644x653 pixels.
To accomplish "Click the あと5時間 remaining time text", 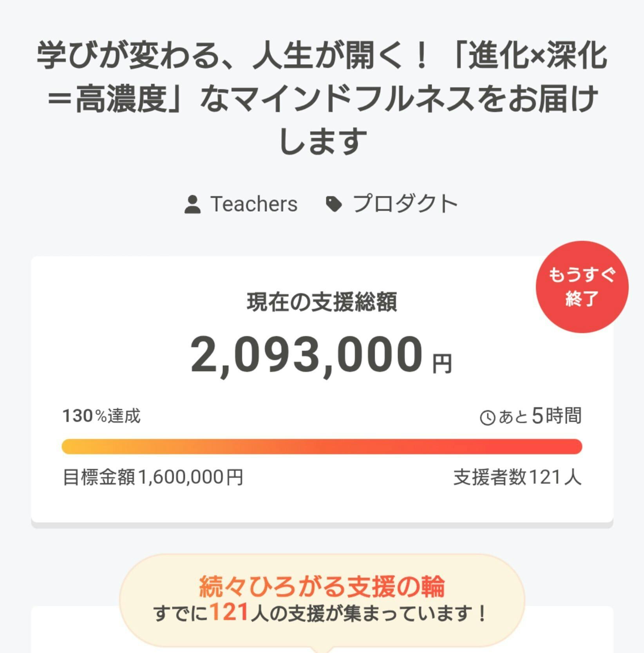I will [540, 416].
